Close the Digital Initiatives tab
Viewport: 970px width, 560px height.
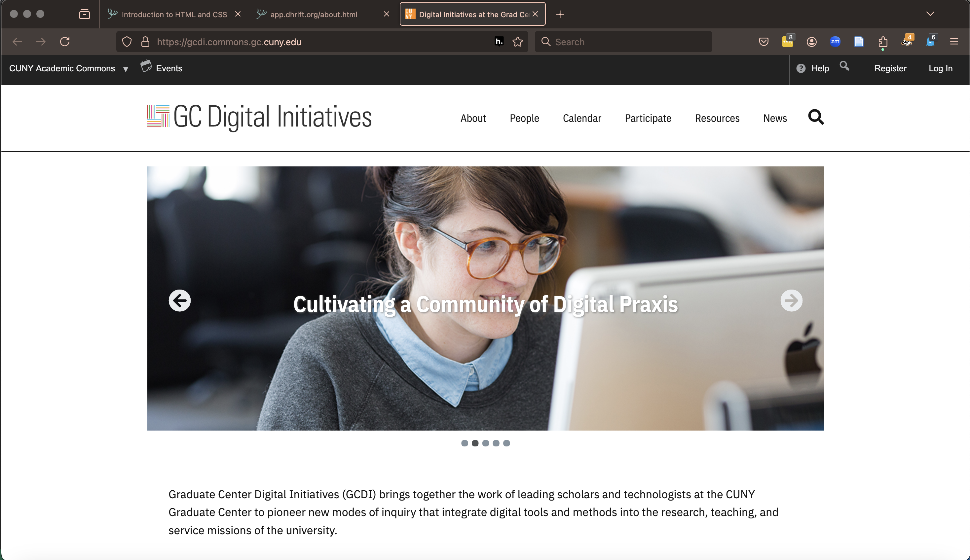tap(535, 14)
